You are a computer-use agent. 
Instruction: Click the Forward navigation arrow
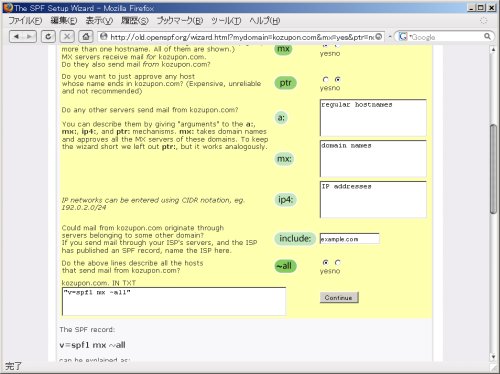pos(29,37)
